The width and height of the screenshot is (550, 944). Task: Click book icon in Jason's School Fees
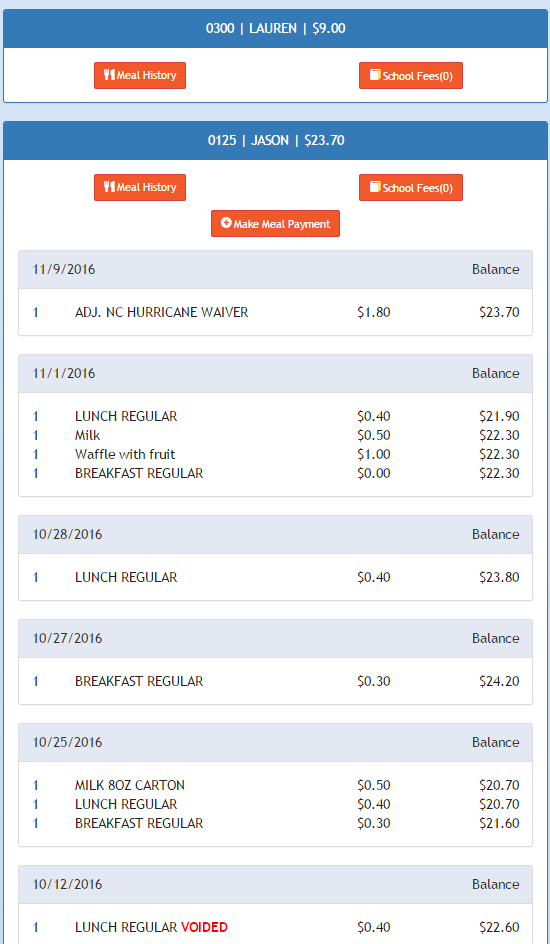coord(375,187)
